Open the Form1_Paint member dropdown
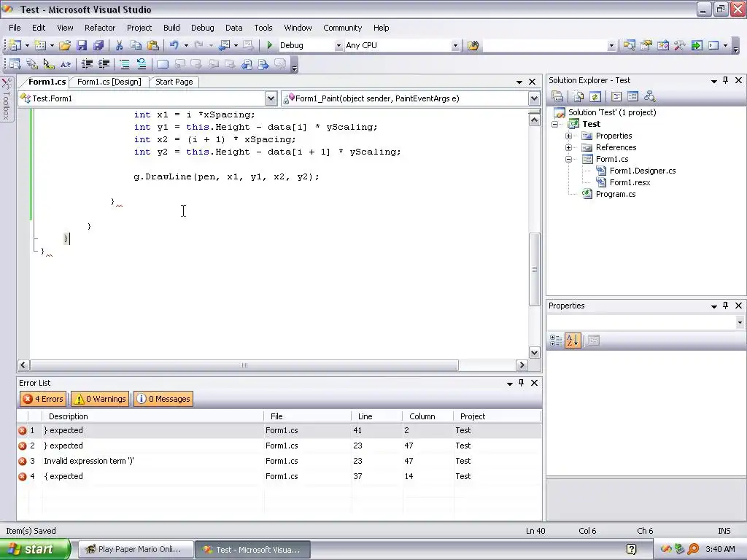This screenshot has width=747, height=560. [x=534, y=98]
